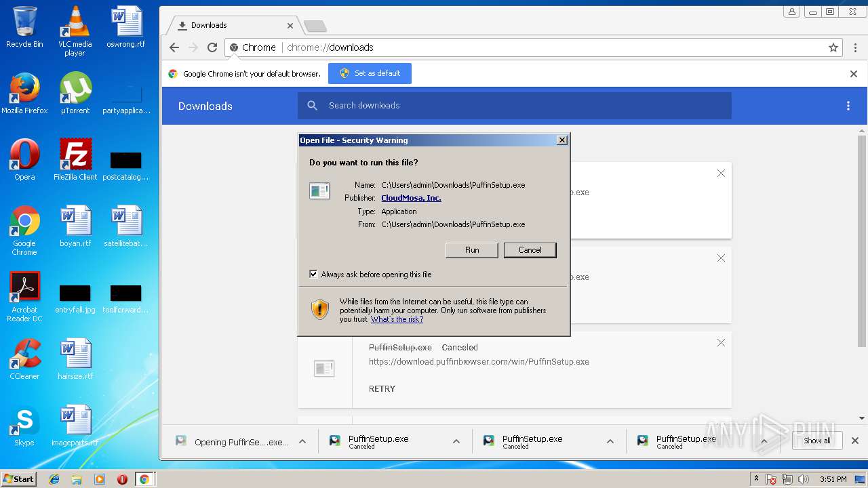Click the downloads page scrollbar up arrow

pyautogui.click(x=862, y=131)
